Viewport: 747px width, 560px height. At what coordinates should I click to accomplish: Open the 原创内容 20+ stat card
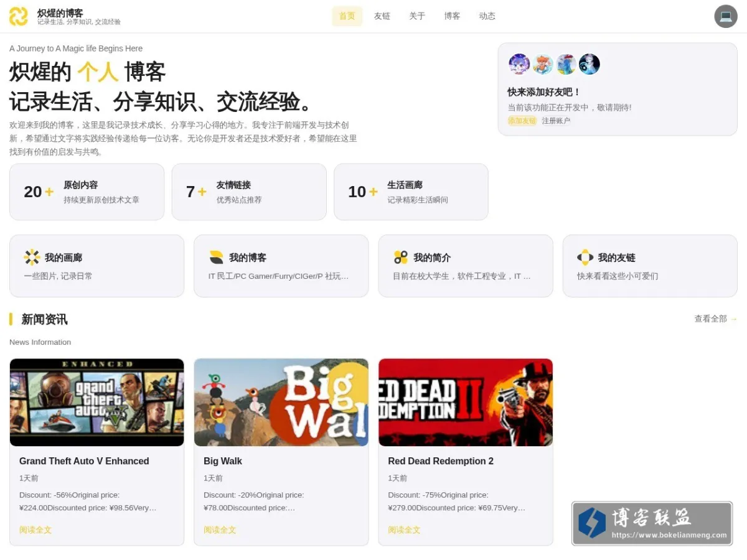click(87, 192)
